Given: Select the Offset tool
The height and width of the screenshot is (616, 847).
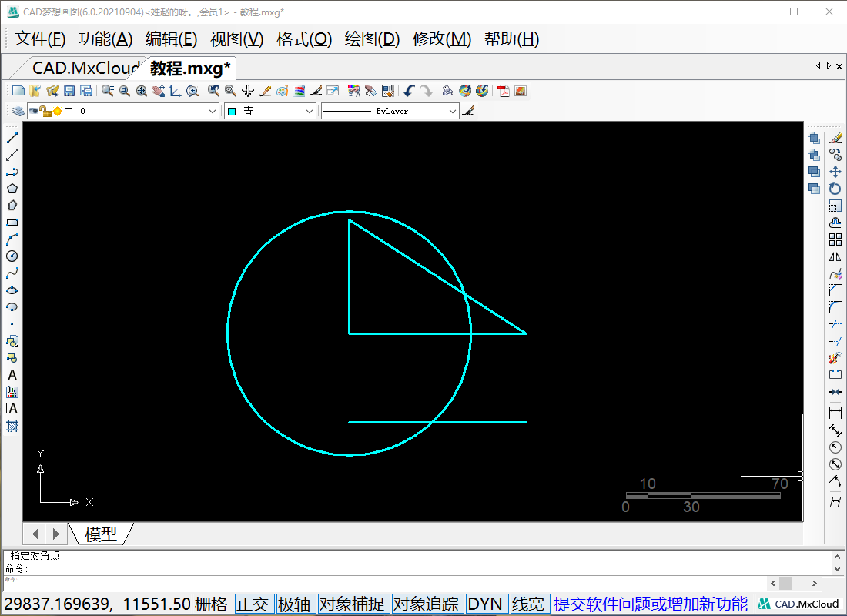Looking at the screenshot, I should [835, 223].
